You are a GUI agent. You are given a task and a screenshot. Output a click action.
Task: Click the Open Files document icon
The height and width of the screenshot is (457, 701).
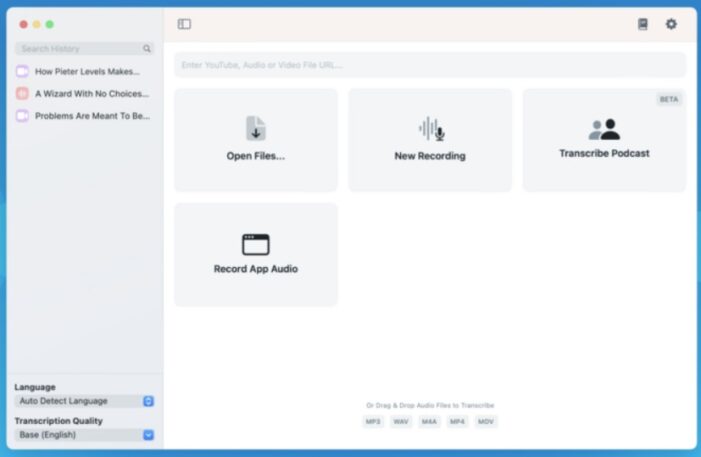coord(256,128)
